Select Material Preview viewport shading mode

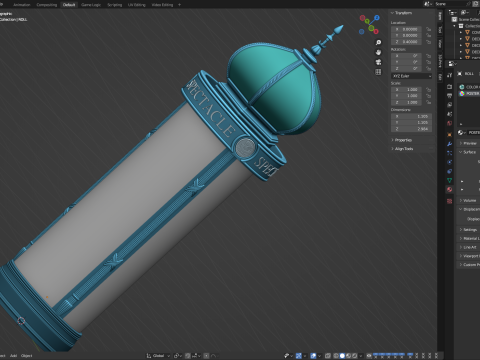click(x=348, y=356)
